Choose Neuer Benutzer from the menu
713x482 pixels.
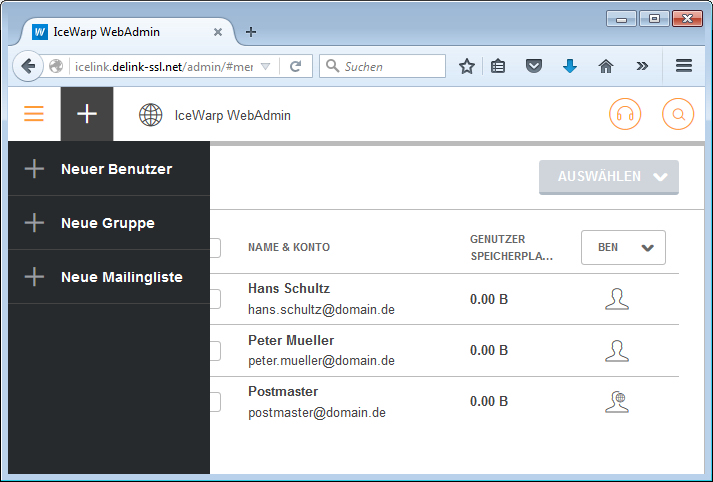point(116,169)
